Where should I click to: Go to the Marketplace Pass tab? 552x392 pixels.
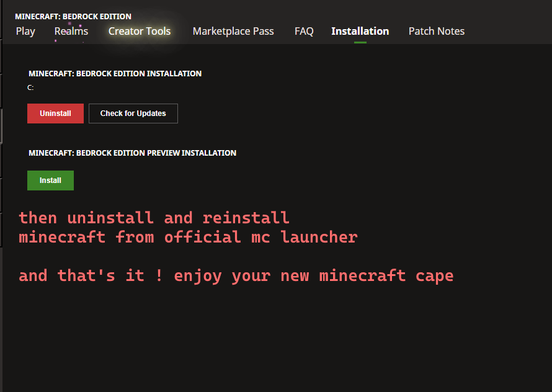tap(233, 32)
